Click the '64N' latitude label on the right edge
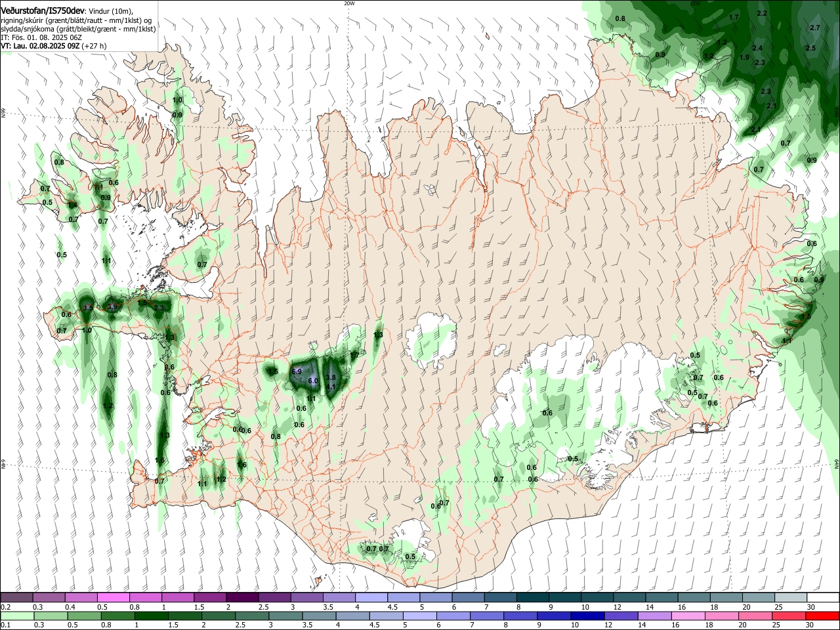 click(837, 463)
